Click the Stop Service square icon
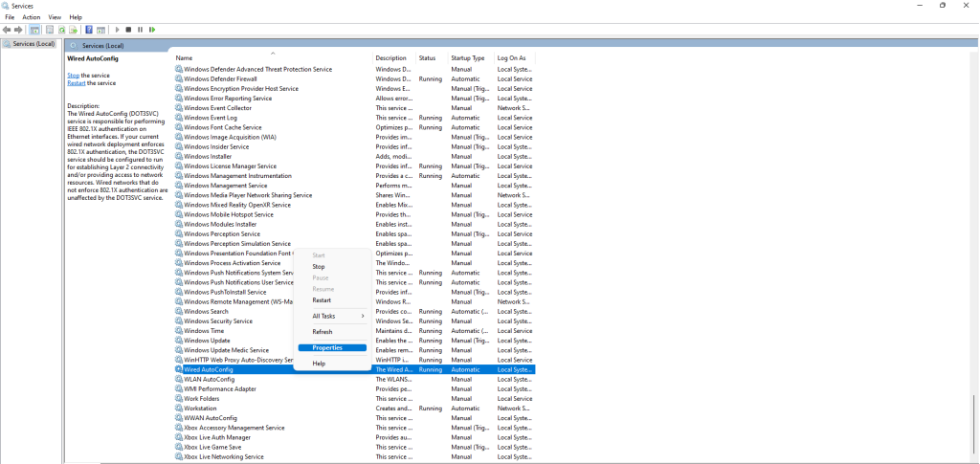 point(129,30)
